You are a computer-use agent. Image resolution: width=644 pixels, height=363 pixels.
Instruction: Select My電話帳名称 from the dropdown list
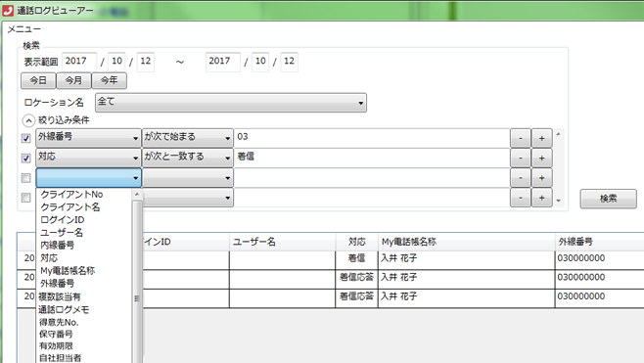pyautogui.click(x=68, y=271)
